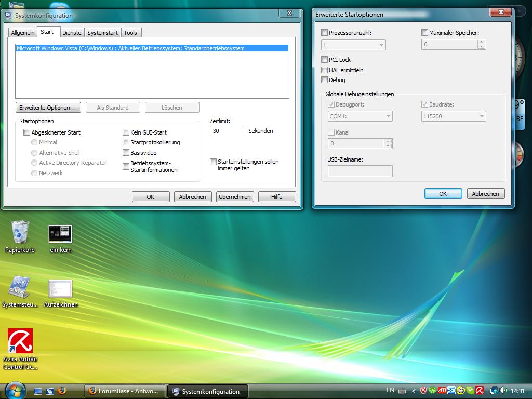Select Aufzeichnen desktop icon
The width and height of the screenshot is (532, 399).
click(60, 294)
